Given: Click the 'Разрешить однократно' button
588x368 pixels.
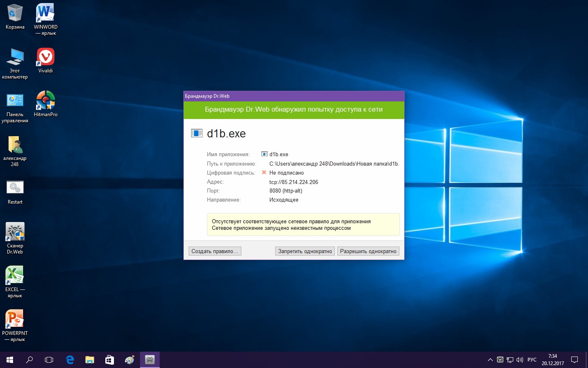Looking at the screenshot, I should (x=368, y=251).
